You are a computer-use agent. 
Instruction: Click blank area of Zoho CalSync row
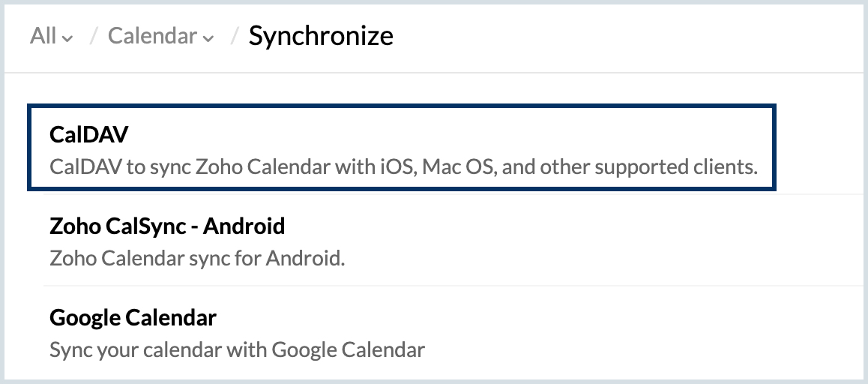(x=554, y=239)
